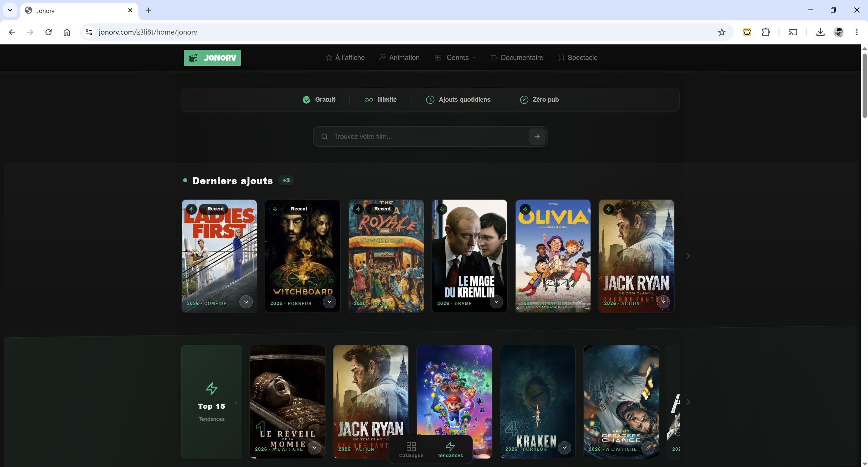Click the Zéro pub crossed-circle icon
The height and width of the screenshot is (467, 868).
(524, 100)
